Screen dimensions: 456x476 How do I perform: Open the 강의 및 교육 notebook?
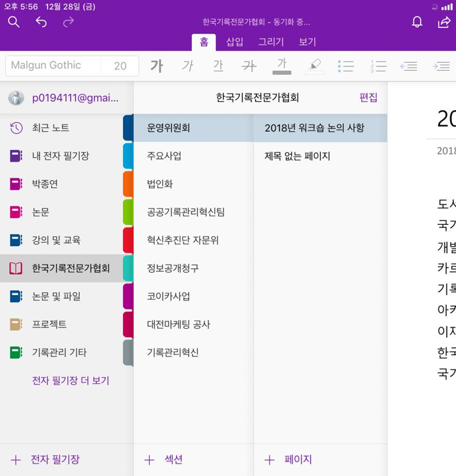pos(61,240)
